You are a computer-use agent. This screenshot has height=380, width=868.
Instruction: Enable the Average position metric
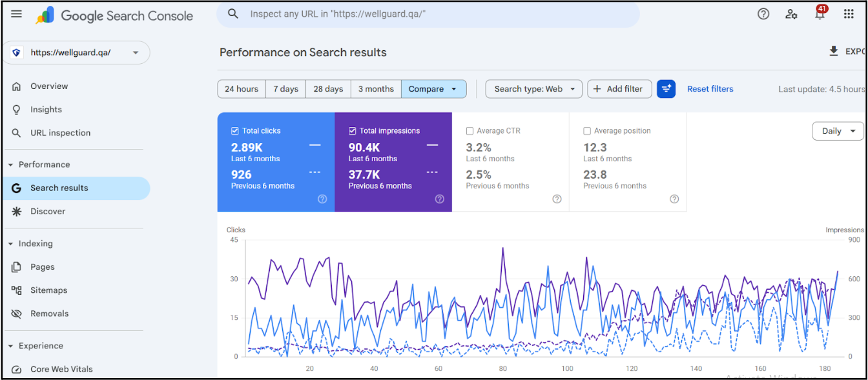(588, 130)
